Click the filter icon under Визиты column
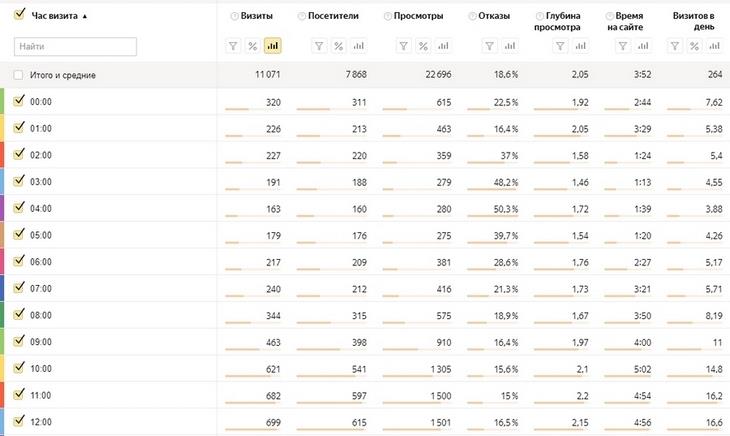Image resolution: width=730 pixels, height=436 pixels. point(233,46)
